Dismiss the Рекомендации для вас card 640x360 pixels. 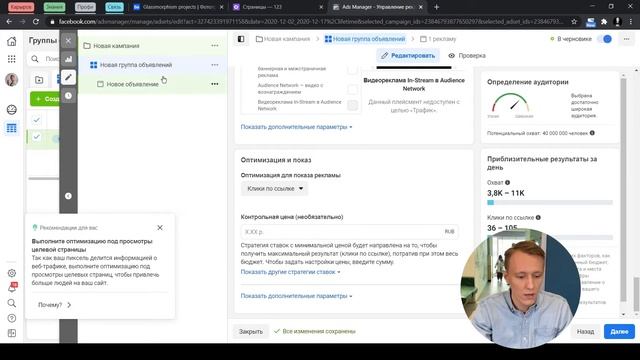pyautogui.click(x=160, y=228)
